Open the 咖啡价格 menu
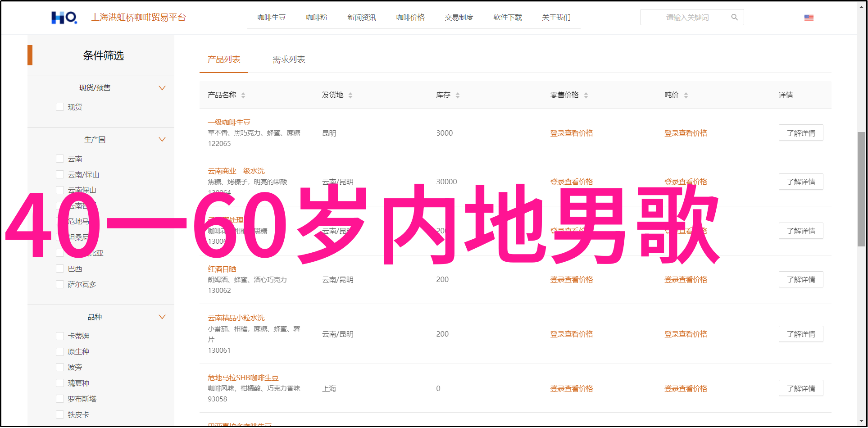This screenshot has width=868, height=428. (410, 17)
